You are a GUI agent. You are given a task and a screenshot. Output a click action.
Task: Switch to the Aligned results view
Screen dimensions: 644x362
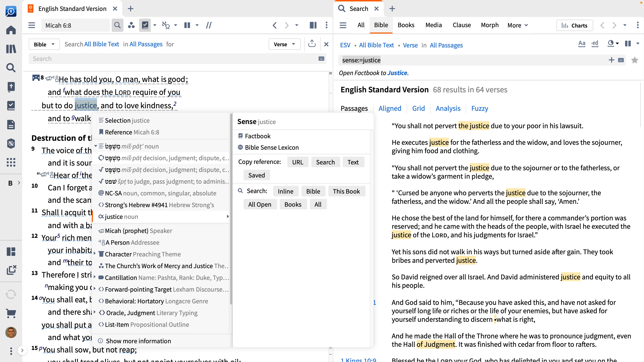click(390, 108)
